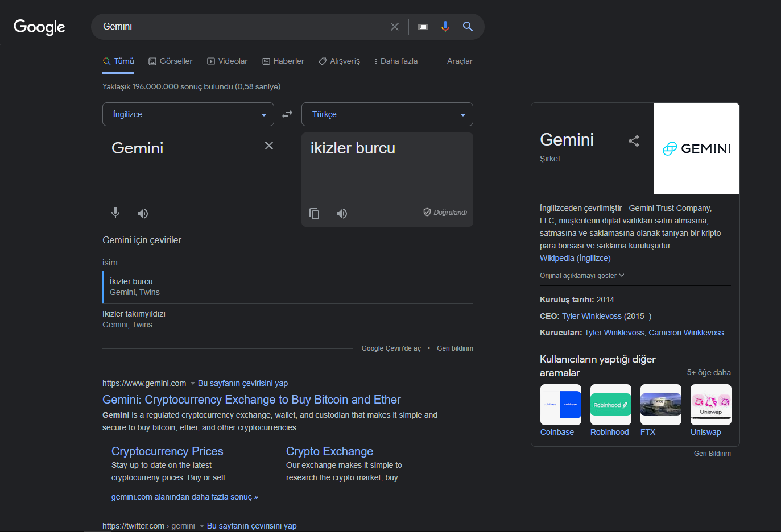Translate the gemini.com page via Bu sayfanın çevirisini yap
781x532 pixels.
click(x=243, y=383)
